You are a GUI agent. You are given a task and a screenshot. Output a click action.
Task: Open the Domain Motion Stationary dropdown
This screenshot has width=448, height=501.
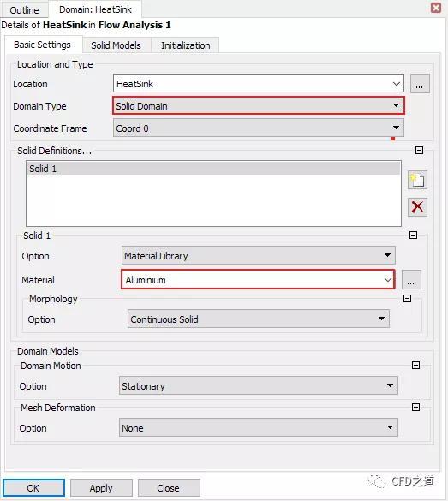259,385
